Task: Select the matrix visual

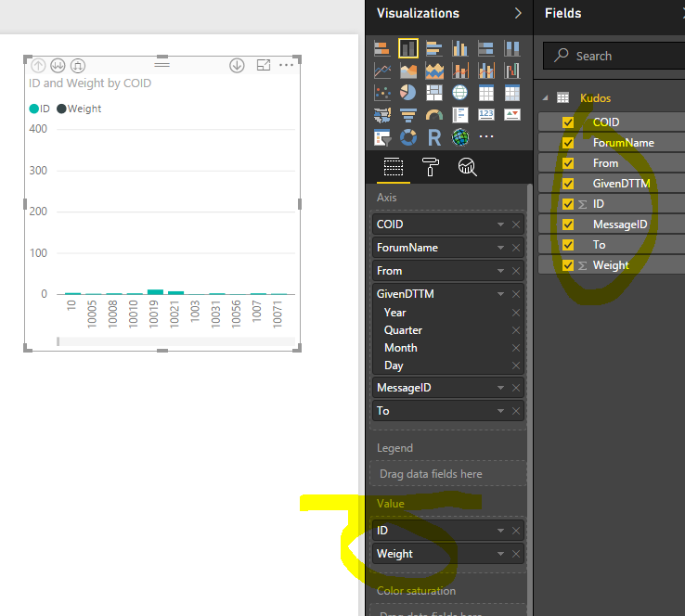Action: pos(511,93)
